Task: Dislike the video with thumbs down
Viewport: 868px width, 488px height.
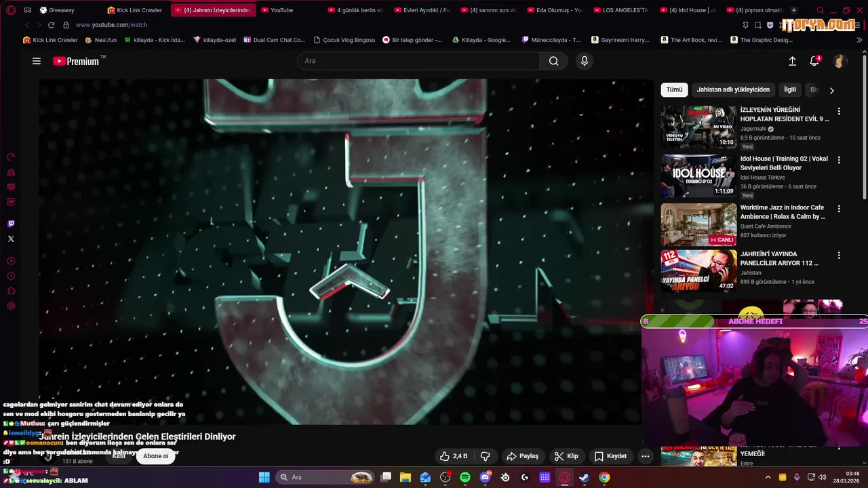Action: 485,456
